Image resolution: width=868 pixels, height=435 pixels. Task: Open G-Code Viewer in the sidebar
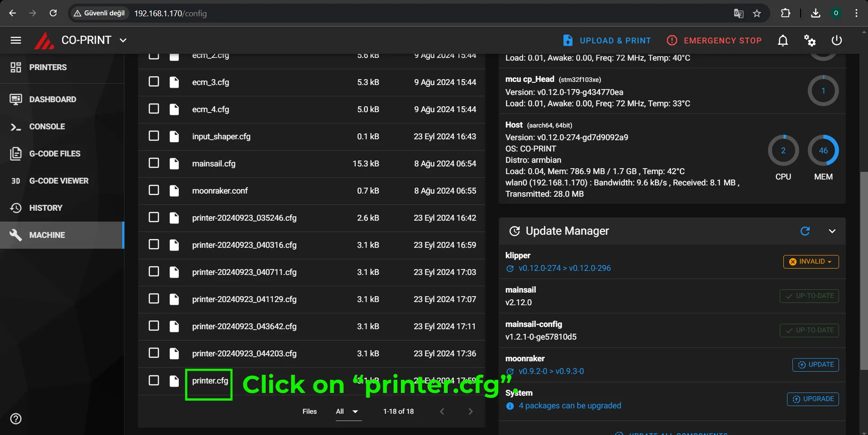pyautogui.click(x=62, y=181)
